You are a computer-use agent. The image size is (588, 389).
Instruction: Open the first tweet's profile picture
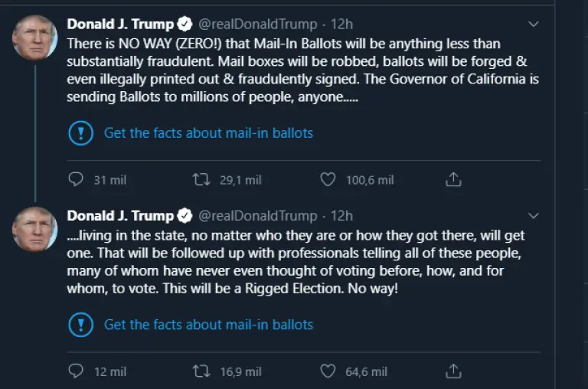click(35, 38)
